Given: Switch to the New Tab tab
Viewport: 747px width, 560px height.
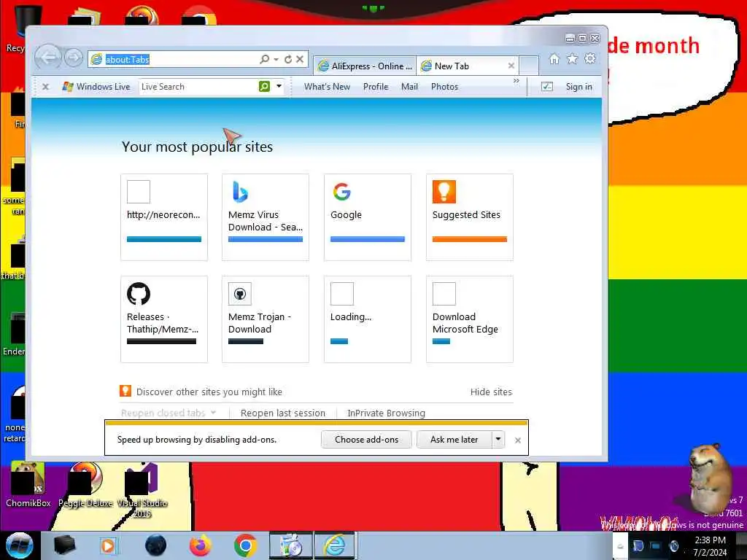Looking at the screenshot, I should pos(467,66).
